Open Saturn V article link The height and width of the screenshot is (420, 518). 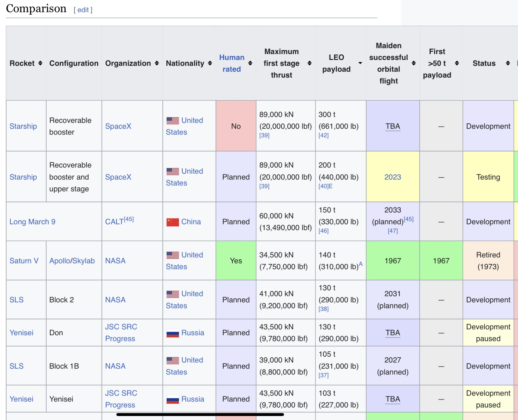click(x=24, y=260)
